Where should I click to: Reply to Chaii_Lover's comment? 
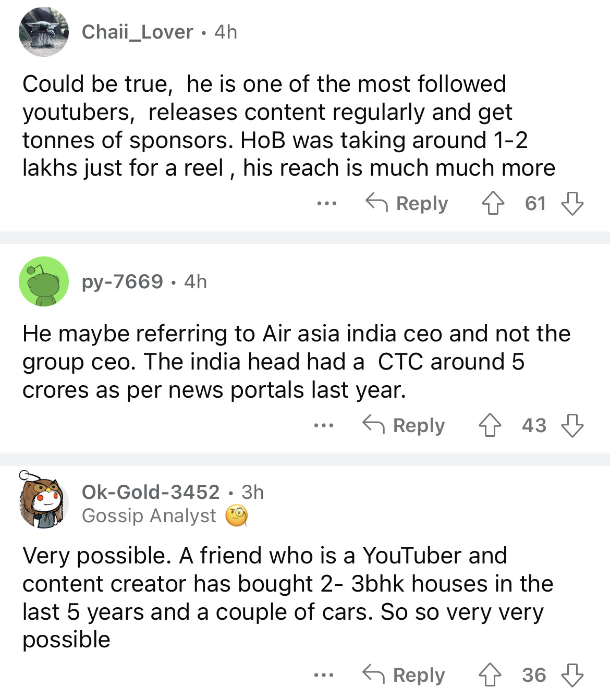407,203
